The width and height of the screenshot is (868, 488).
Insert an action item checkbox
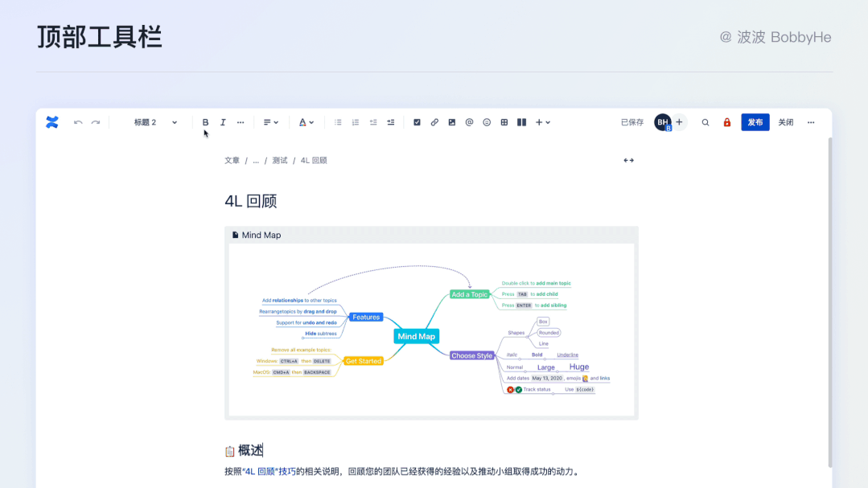pyautogui.click(x=417, y=122)
